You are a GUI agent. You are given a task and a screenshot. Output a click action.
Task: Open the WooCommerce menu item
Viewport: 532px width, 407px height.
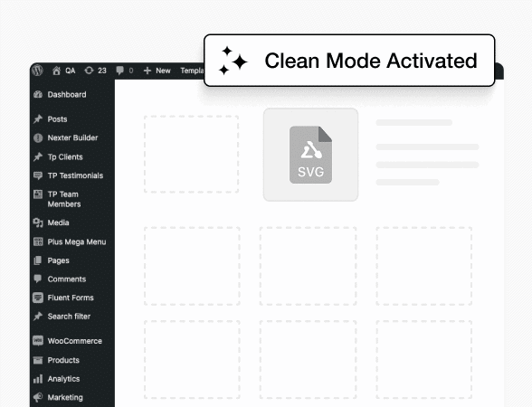point(74,341)
